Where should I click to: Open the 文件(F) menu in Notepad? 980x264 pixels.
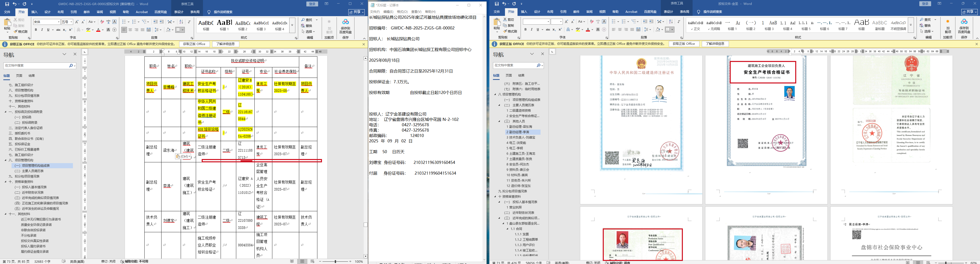[x=375, y=12]
